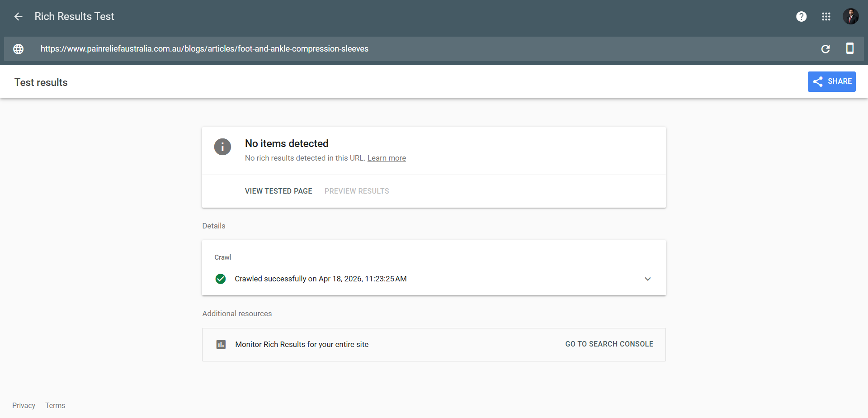The height and width of the screenshot is (418, 868).
Task: Click GO TO SEARCH CONSOLE
Action: tap(609, 344)
